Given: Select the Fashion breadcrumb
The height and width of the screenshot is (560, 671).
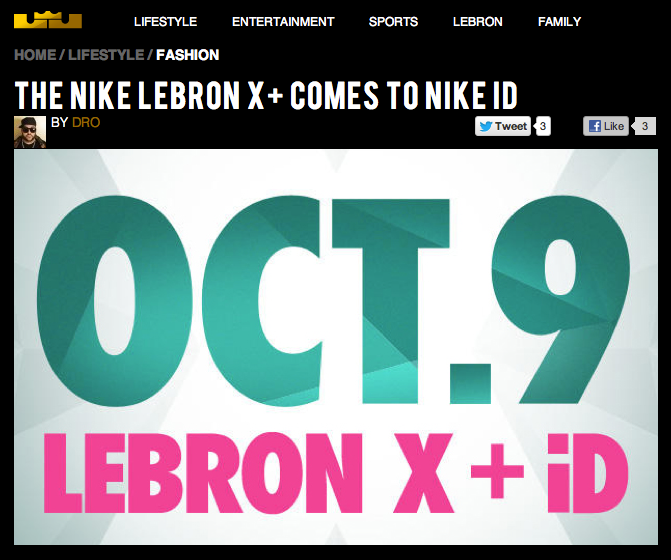Looking at the screenshot, I should tap(187, 55).
